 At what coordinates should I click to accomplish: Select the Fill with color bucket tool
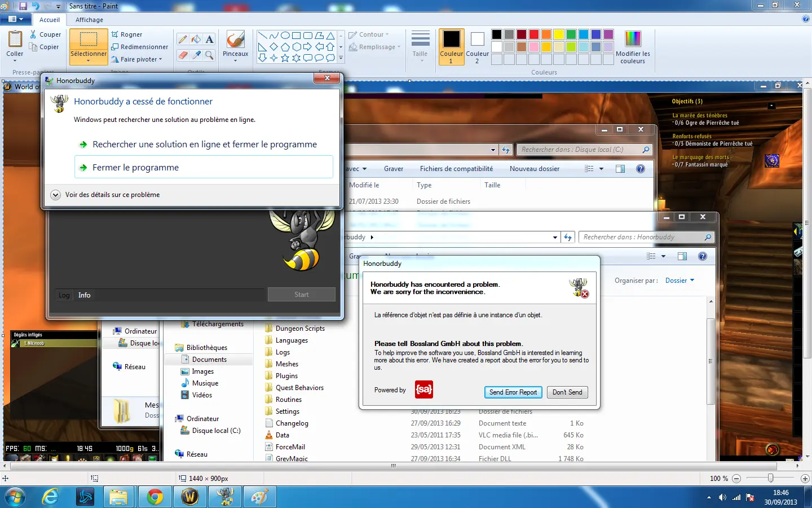[196, 39]
